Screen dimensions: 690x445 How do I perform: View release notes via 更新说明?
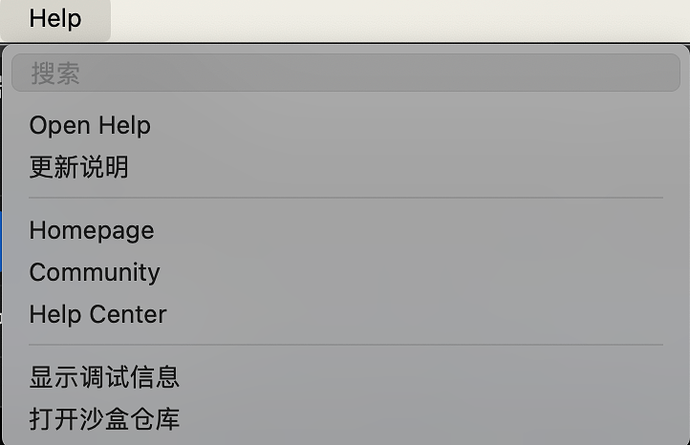[x=79, y=167]
